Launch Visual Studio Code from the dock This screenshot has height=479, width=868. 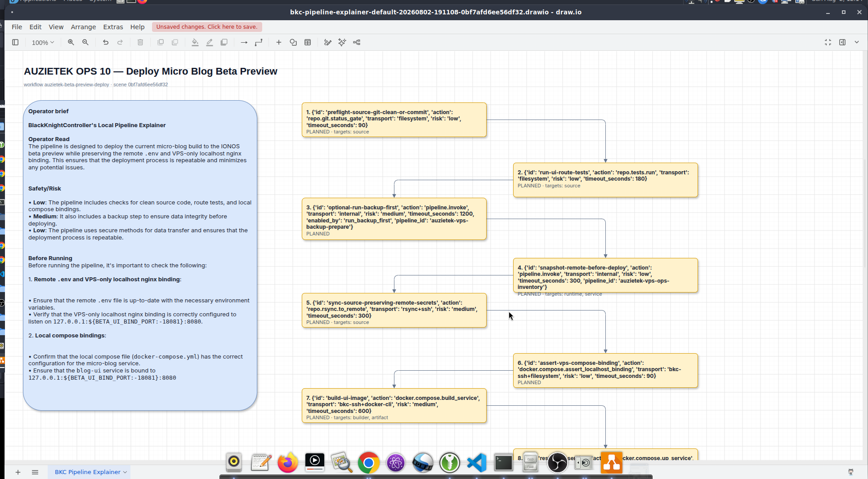tap(477, 462)
